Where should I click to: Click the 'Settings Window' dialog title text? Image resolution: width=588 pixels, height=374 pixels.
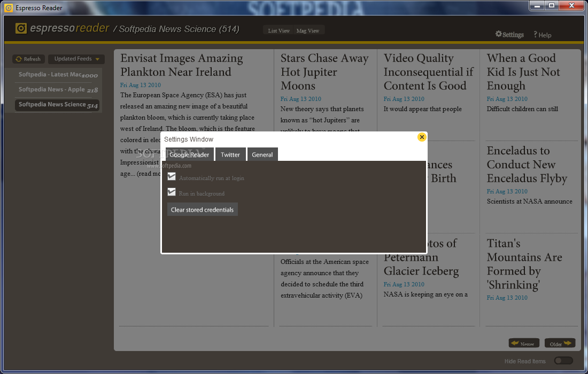click(x=189, y=139)
